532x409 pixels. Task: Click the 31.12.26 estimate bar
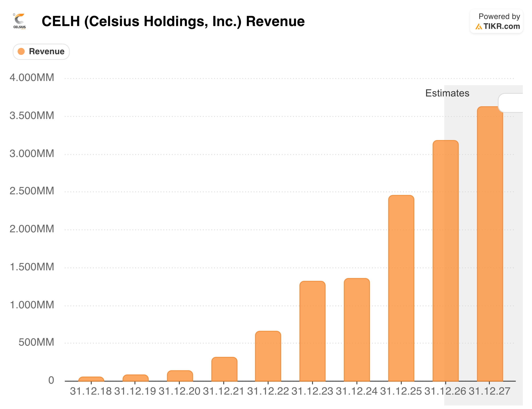tap(445, 261)
